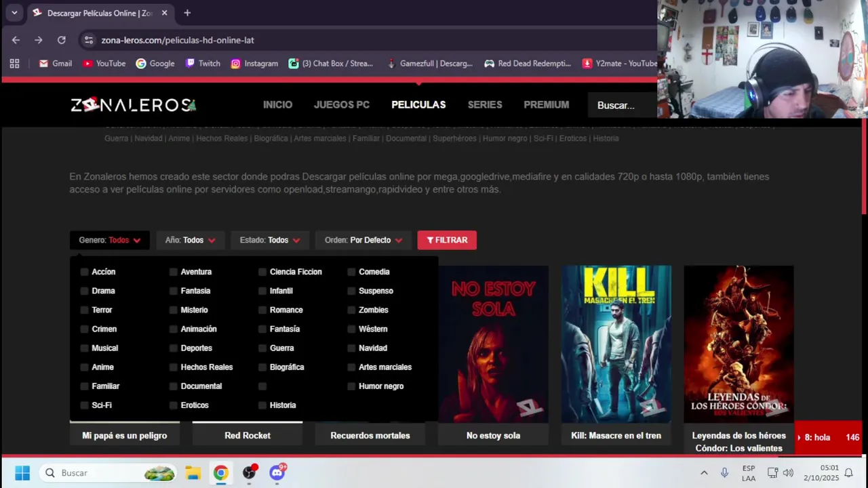Image resolution: width=868 pixels, height=488 pixels.
Task: Open File Explorer from the taskbar
Action: (x=193, y=472)
